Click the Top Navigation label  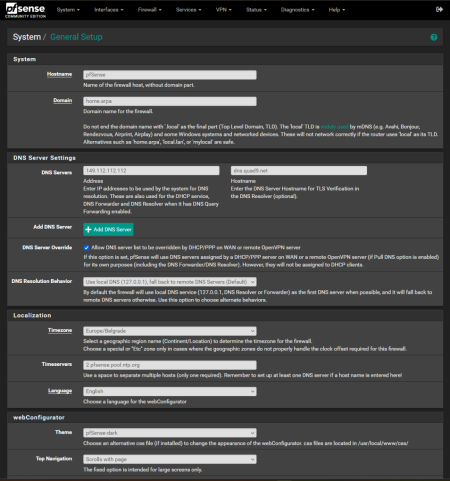[54, 459]
